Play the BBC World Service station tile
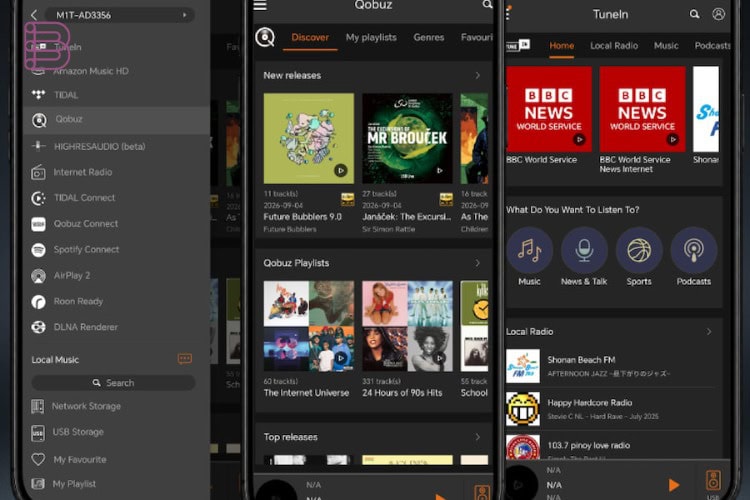 tap(549, 109)
